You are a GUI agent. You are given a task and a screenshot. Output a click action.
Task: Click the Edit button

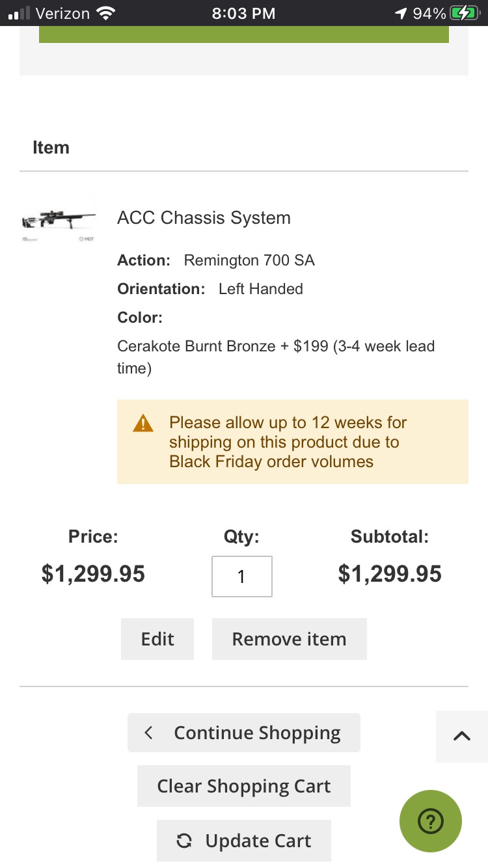(x=157, y=639)
